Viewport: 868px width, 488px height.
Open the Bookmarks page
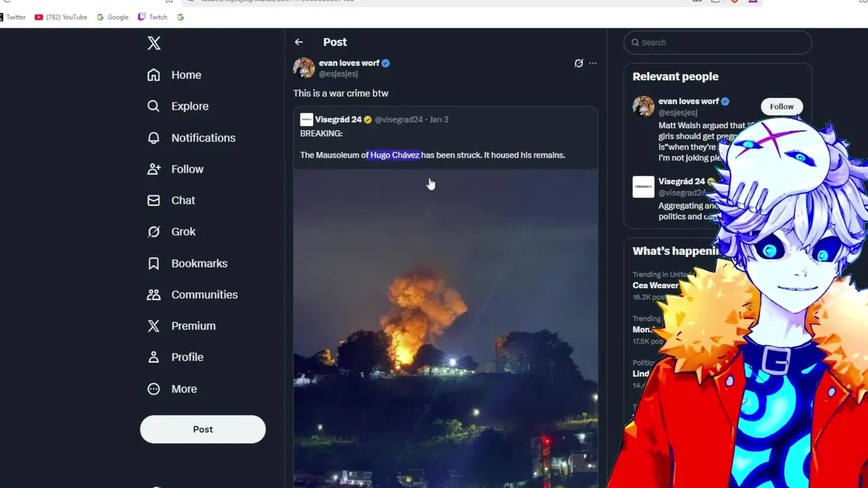coord(187,263)
